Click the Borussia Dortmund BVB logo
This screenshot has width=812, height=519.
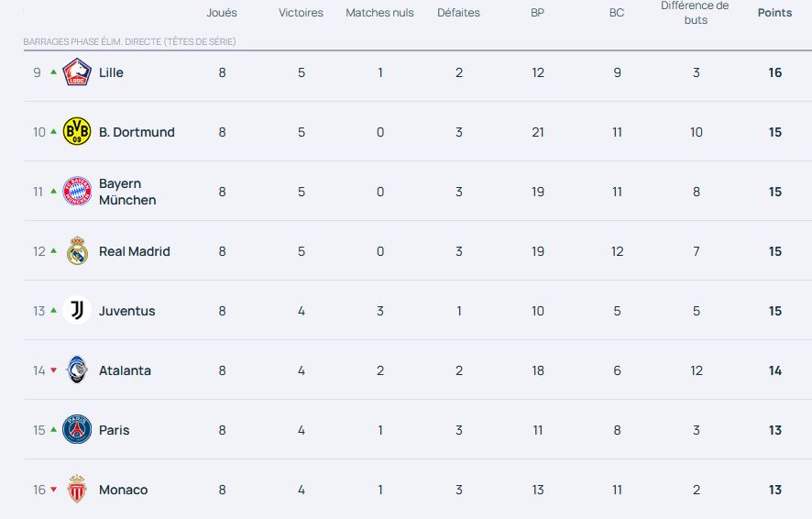[x=77, y=131]
